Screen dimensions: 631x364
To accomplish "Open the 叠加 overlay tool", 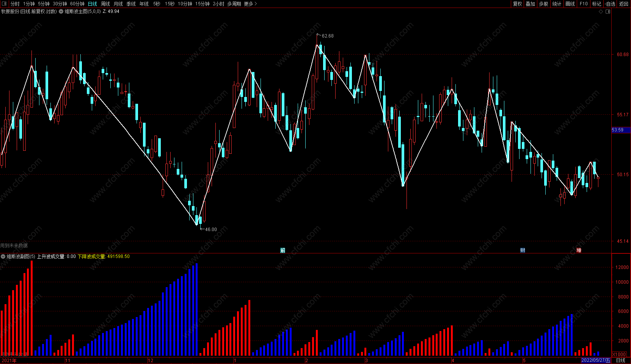I will point(530,4).
